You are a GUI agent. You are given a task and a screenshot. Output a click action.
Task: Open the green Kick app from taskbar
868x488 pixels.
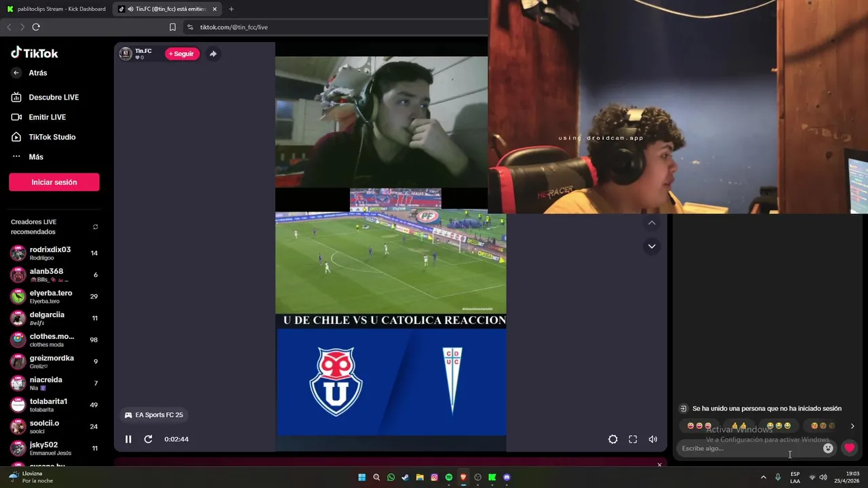click(x=492, y=477)
